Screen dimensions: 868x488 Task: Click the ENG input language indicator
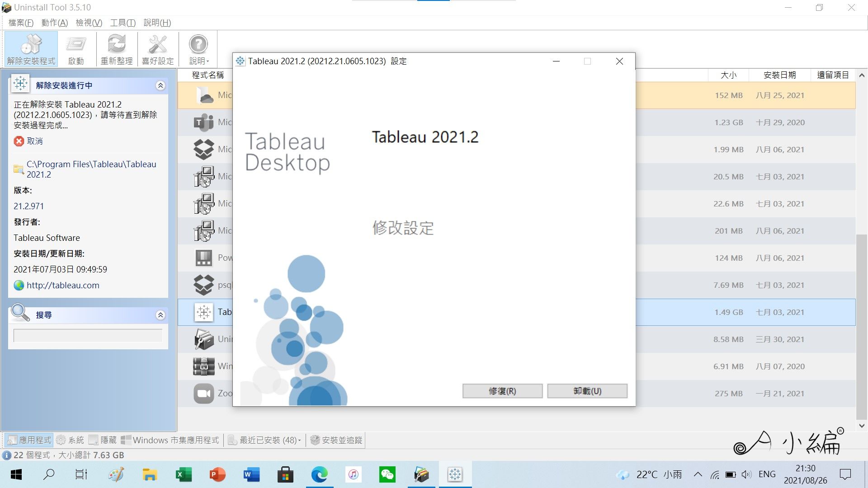point(767,474)
